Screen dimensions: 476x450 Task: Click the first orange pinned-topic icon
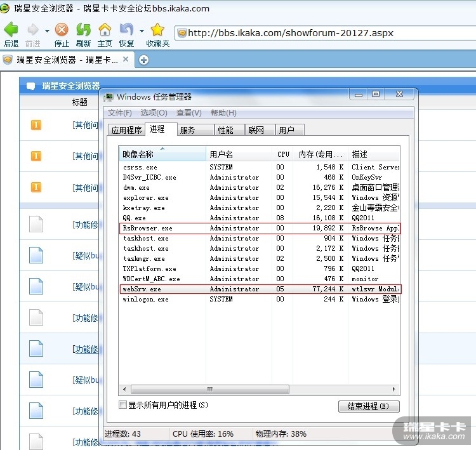click(x=36, y=125)
